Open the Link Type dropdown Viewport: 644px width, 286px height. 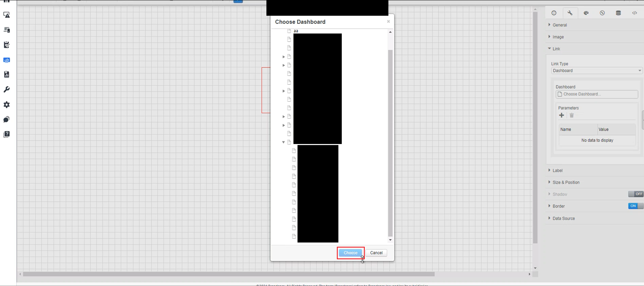597,71
